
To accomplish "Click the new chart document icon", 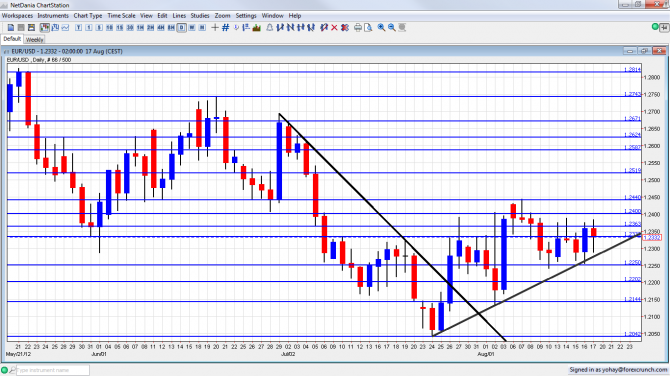I will (11, 27).
